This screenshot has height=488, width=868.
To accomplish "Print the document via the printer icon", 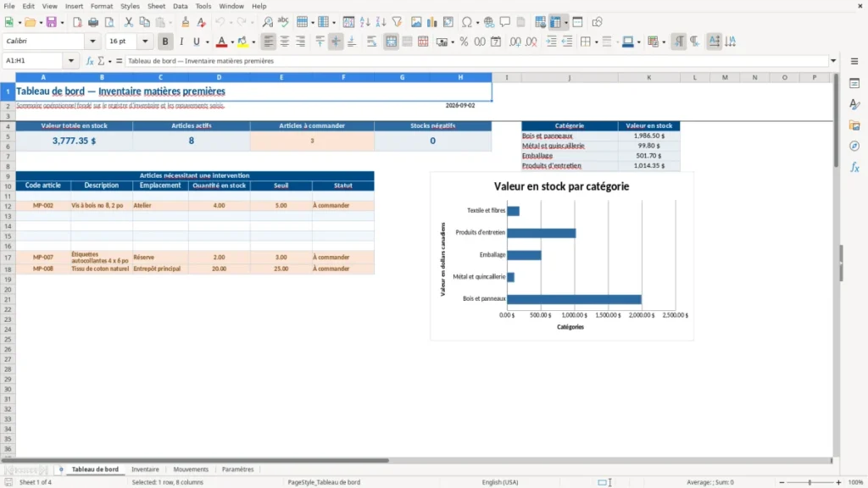I will (93, 22).
